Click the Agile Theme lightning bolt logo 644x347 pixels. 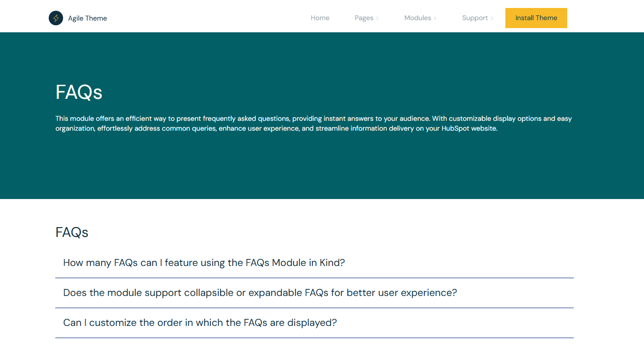56,18
